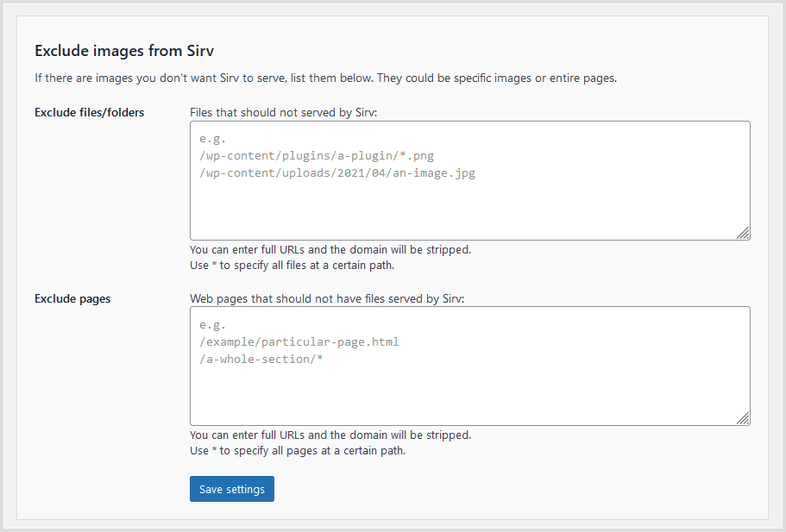Click 'Use * to specify all files' hint

pyautogui.click(x=292, y=265)
